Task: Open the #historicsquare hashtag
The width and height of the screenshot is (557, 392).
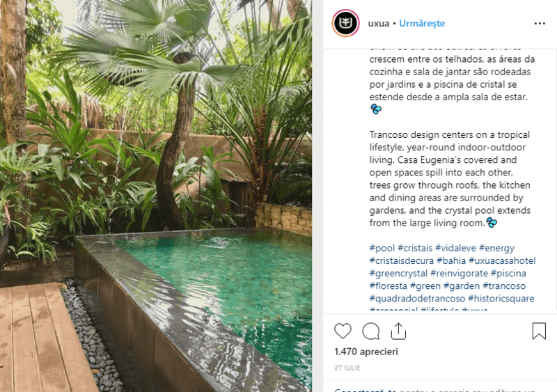Action: pyautogui.click(x=501, y=298)
